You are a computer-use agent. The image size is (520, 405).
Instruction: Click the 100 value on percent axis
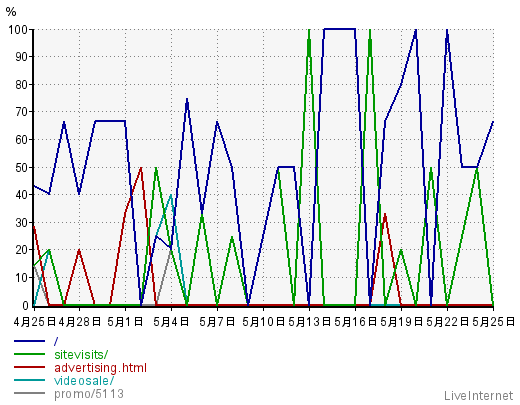tap(18, 30)
